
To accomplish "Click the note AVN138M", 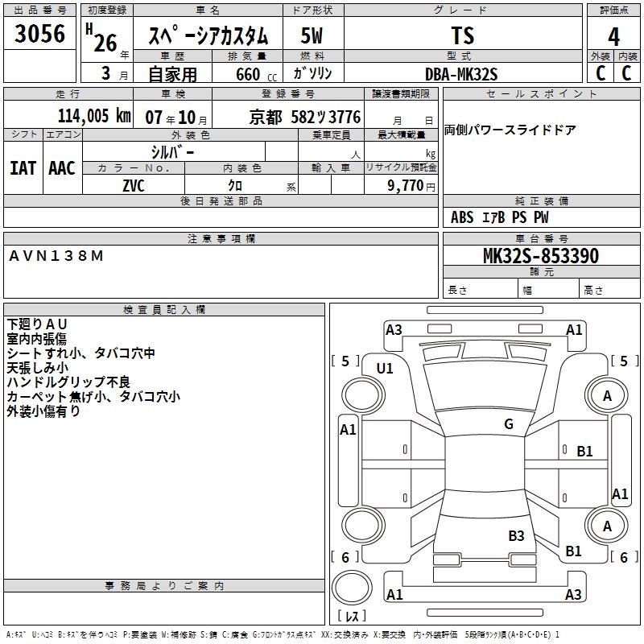I will pos(56,256).
